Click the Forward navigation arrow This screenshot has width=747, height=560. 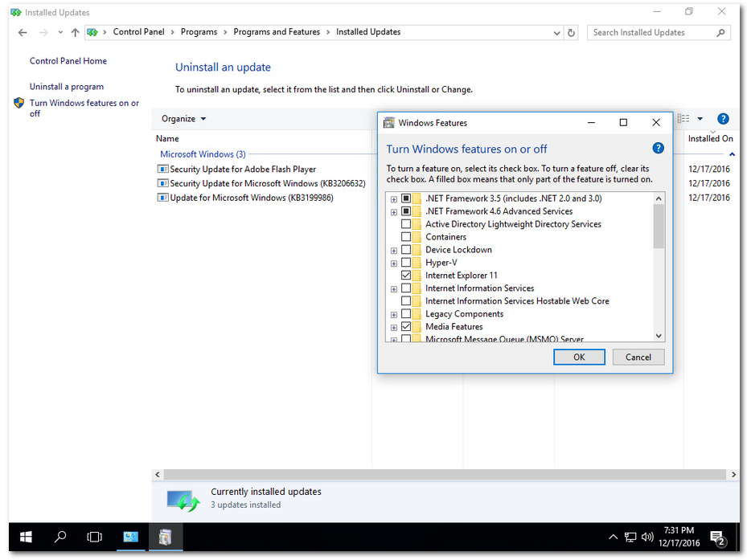click(x=43, y=32)
